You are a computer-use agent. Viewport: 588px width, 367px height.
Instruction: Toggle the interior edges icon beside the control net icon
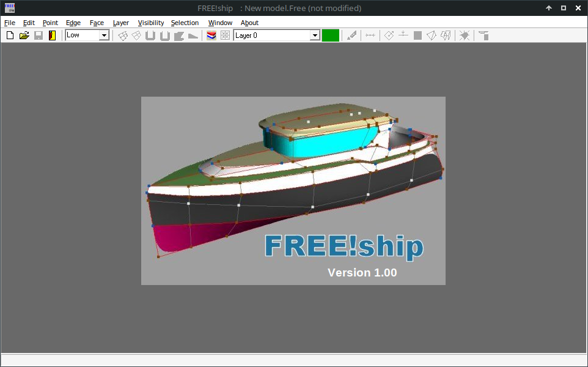coord(136,35)
